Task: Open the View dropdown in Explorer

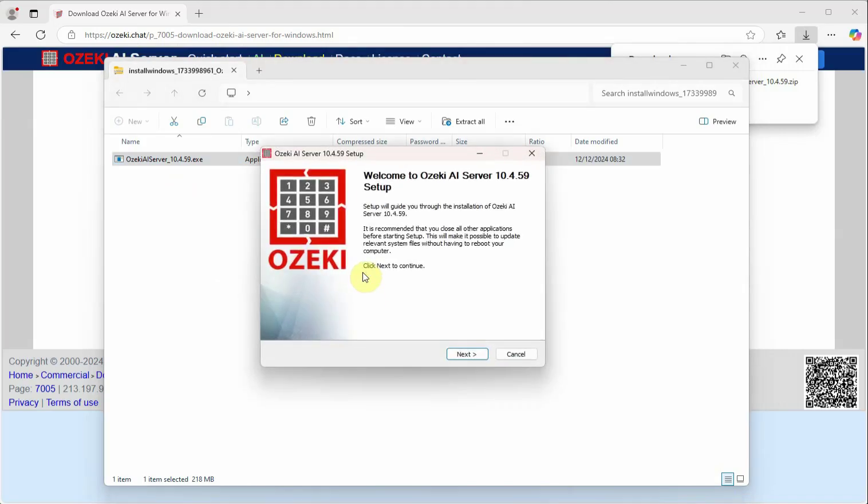Action: (x=404, y=121)
